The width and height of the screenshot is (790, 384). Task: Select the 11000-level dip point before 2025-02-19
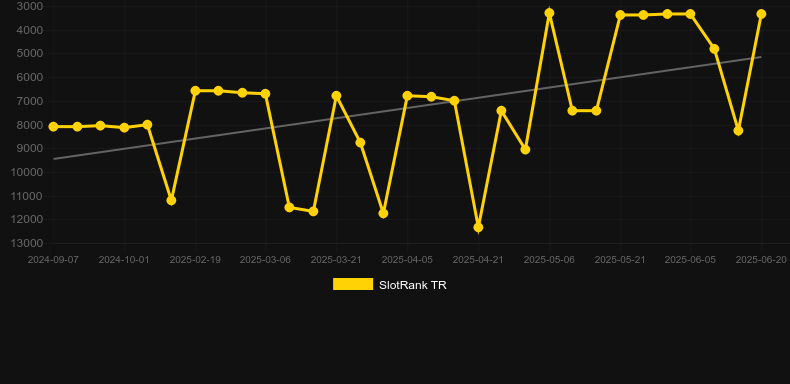pyautogui.click(x=171, y=201)
